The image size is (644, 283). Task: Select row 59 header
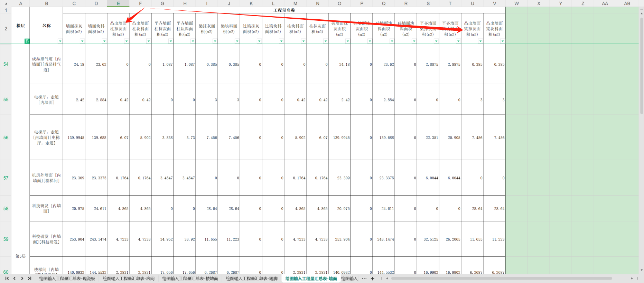coord(6,239)
